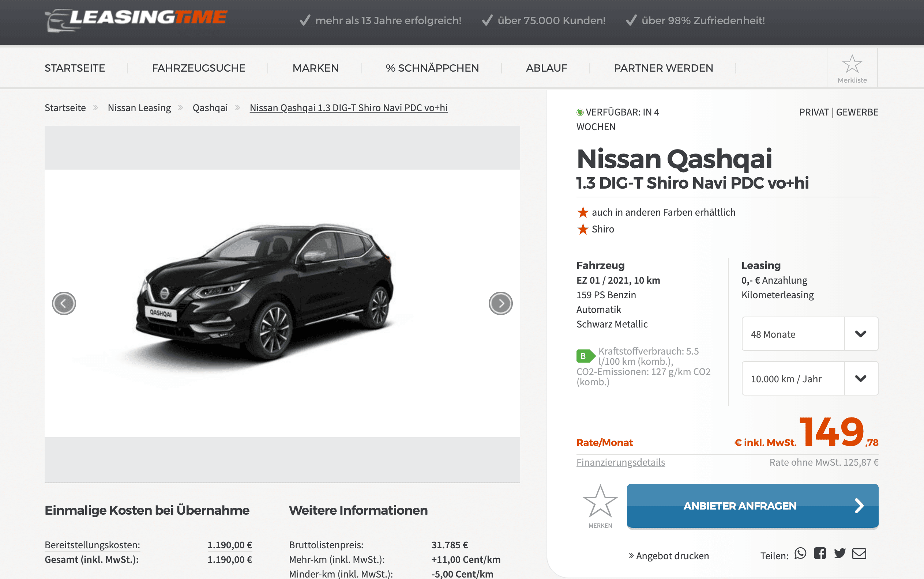Screen dimensions: 924x579
Task: Share offer by email envelope icon
Action: pos(859,554)
